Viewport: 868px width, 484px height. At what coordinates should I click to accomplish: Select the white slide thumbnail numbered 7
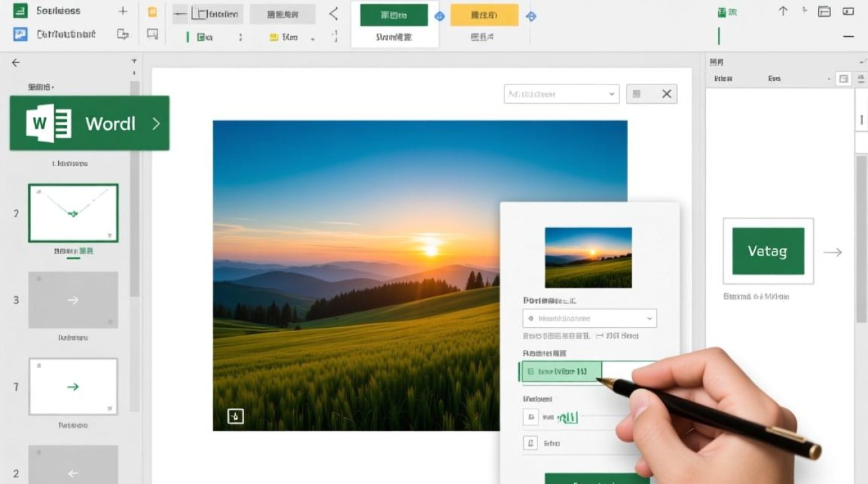pos(73,387)
